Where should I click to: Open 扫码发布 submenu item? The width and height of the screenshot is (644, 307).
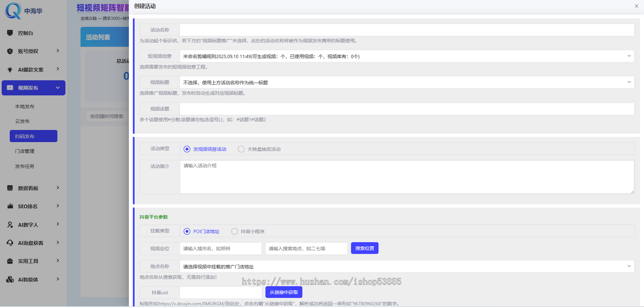point(33,136)
